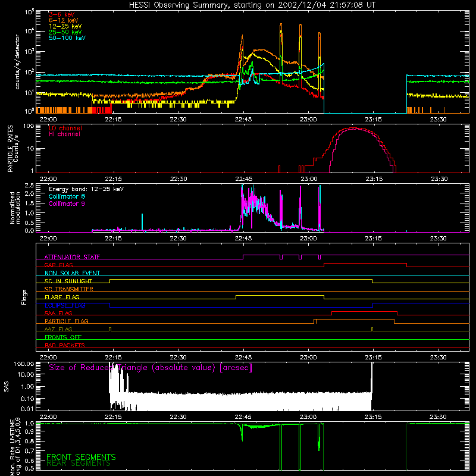476x476 pixels.
Task: Select the orange 6-12 keV legend label
Action: (64, 20)
